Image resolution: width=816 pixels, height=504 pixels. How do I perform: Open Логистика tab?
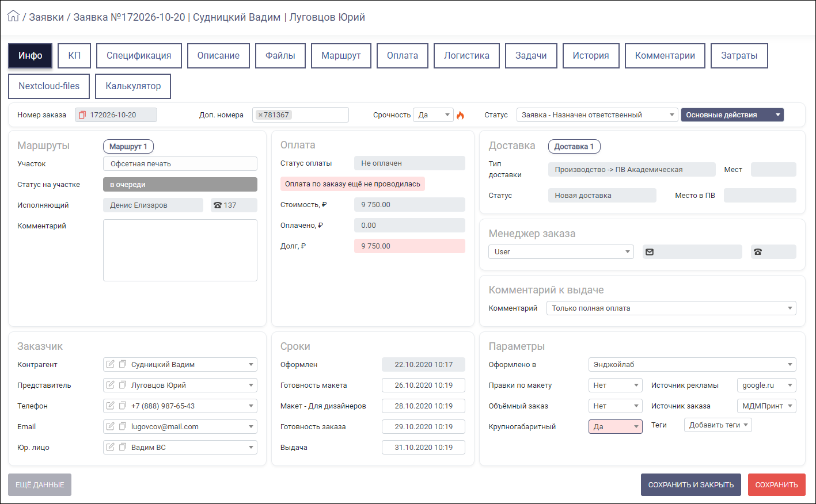pyautogui.click(x=466, y=56)
